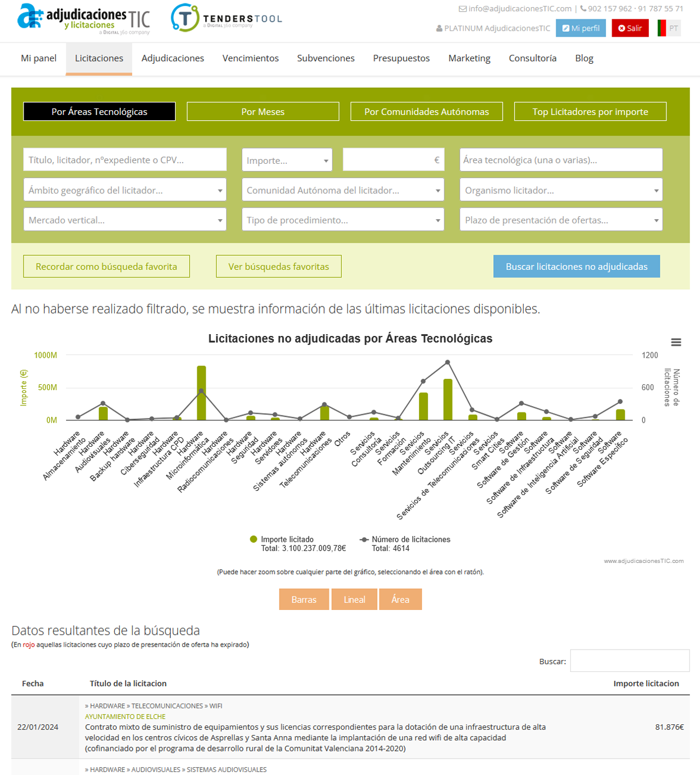Click the Servicios Mantenimiento bar
The image size is (700, 775).
(423, 407)
